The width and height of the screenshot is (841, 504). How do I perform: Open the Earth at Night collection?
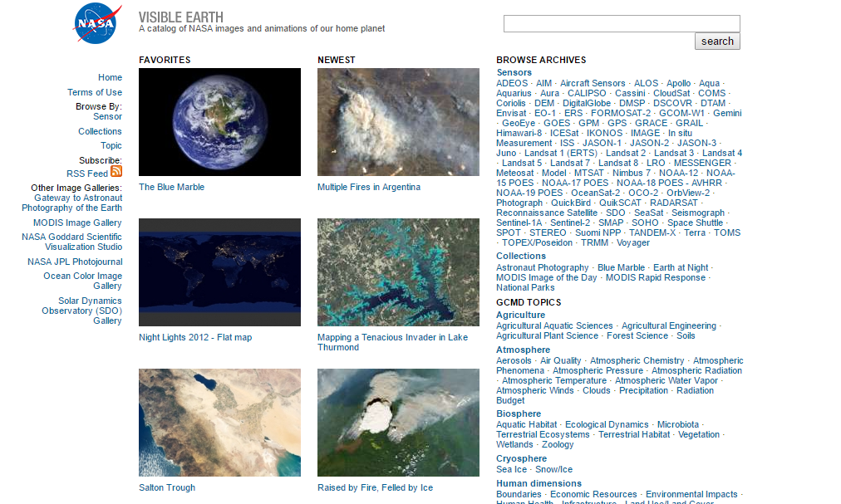click(x=681, y=267)
